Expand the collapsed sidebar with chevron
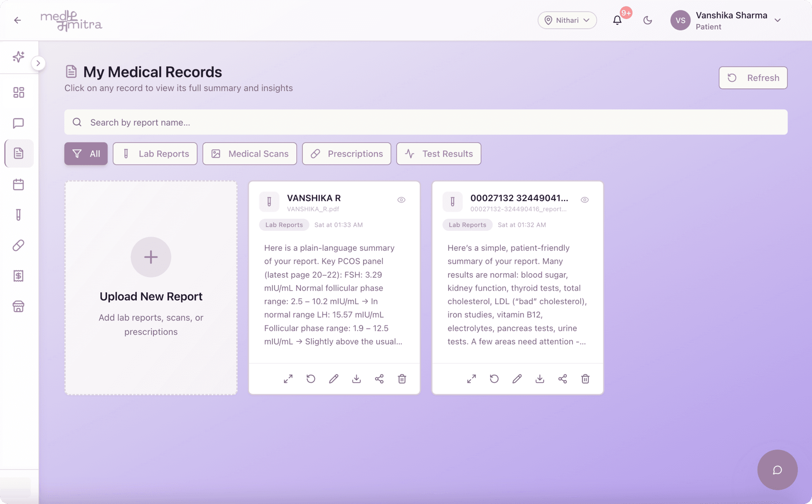Image resolution: width=812 pixels, height=504 pixels. point(38,63)
